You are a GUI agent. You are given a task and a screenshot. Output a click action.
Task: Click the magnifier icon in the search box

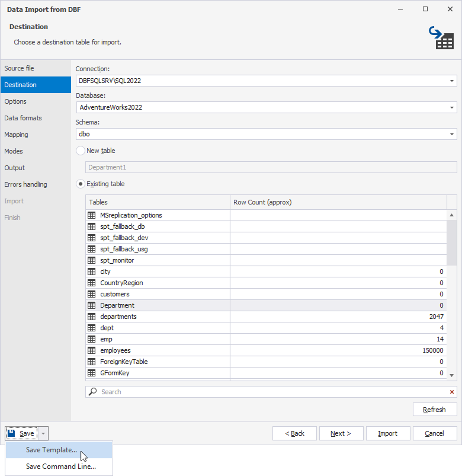(93, 392)
